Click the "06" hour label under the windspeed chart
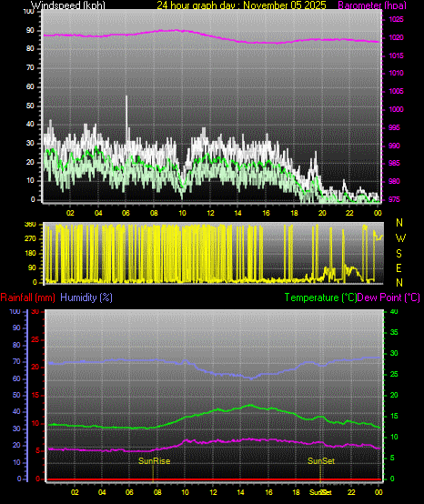The height and width of the screenshot is (504, 424). 126,213
